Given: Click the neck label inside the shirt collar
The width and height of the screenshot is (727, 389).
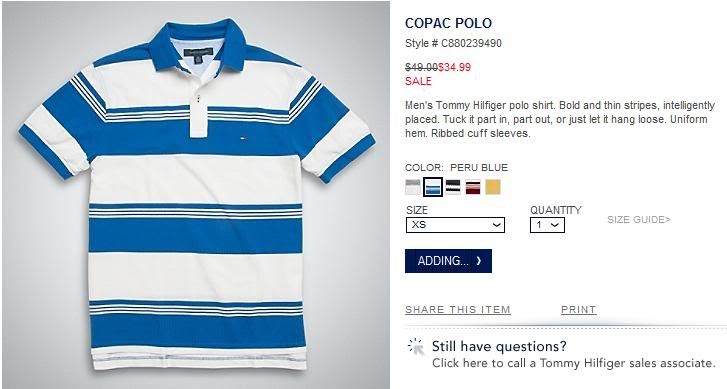Looking at the screenshot, I should pyautogui.click(x=198, y=53).
